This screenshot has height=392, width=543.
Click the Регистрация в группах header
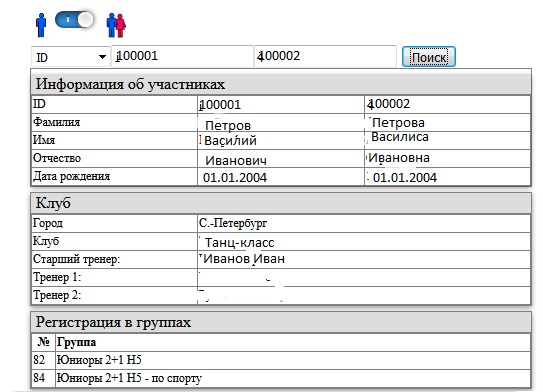click(281, 322)
